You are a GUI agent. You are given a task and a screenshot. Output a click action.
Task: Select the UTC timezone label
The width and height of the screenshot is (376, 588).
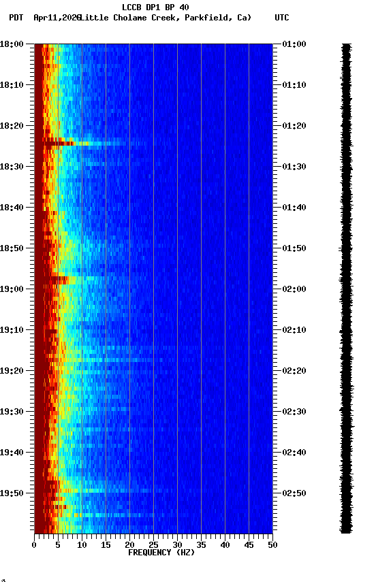click(282, 18)
